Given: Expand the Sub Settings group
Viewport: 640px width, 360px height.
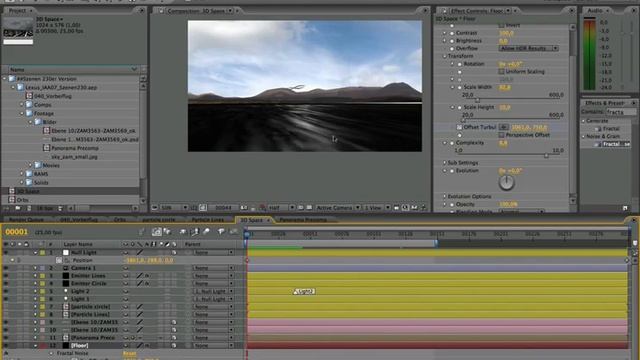Looking at the screenshot, I should [444, 163].
